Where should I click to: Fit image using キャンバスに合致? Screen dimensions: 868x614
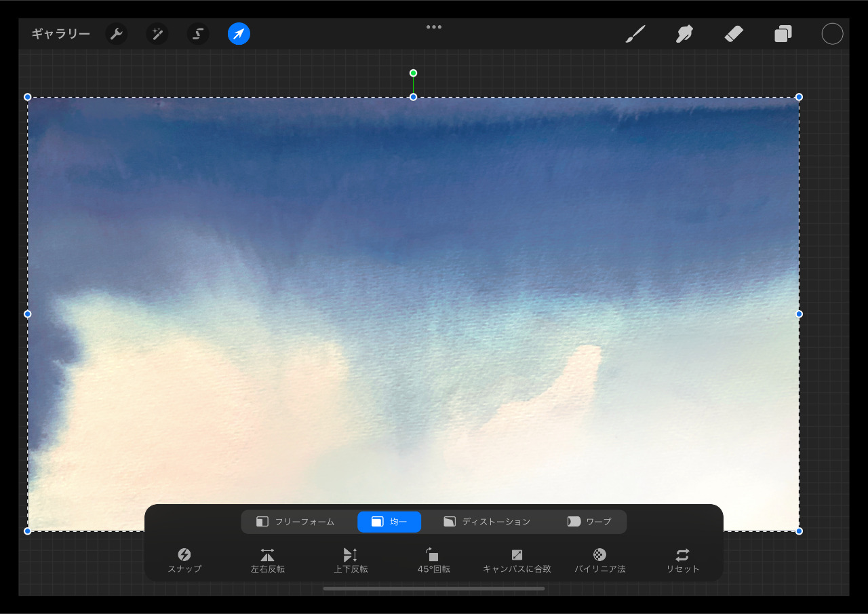[x=517, y=561]
